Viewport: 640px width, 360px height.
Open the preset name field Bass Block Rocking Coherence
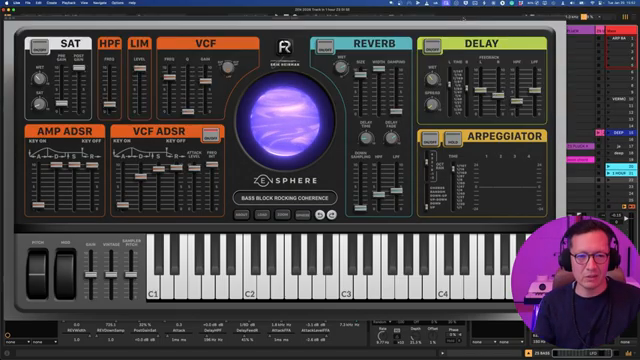285,198
